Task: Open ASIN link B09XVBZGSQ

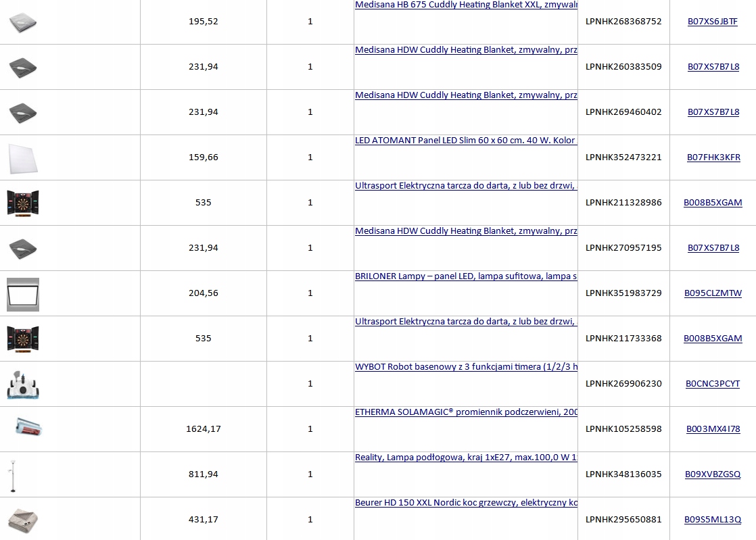Action: tap(713, 474)
